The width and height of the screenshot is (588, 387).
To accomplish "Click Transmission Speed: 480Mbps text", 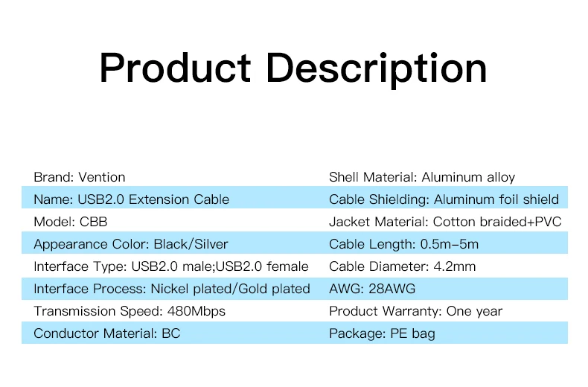I will click(130, 311).
